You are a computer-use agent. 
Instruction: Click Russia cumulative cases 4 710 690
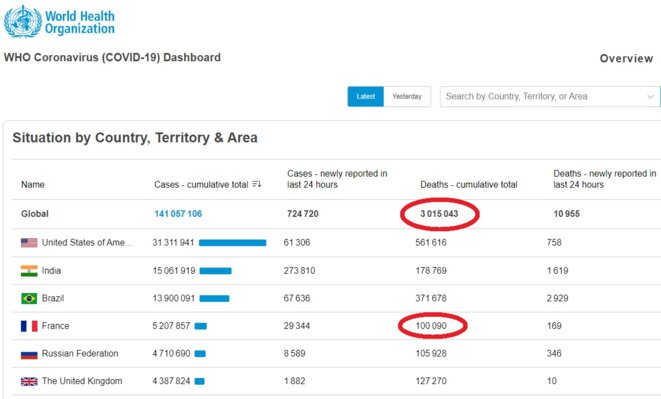(x=171, y=353)
